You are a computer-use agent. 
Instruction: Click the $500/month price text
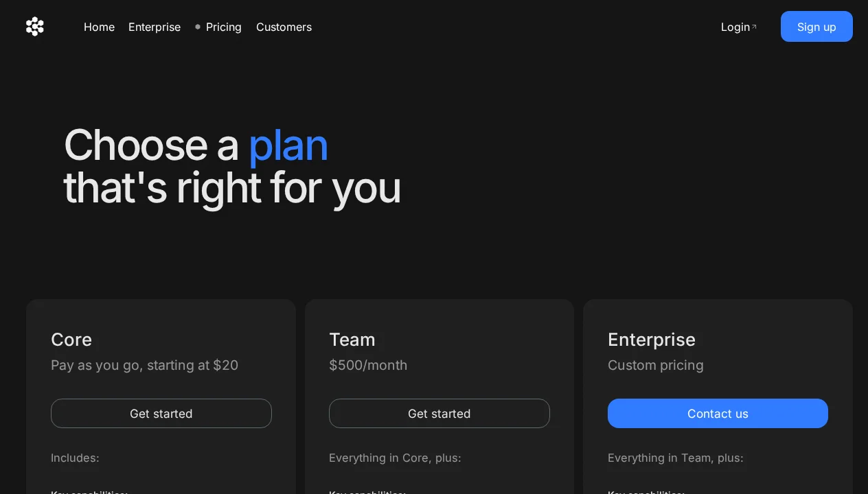pos(368,365)
